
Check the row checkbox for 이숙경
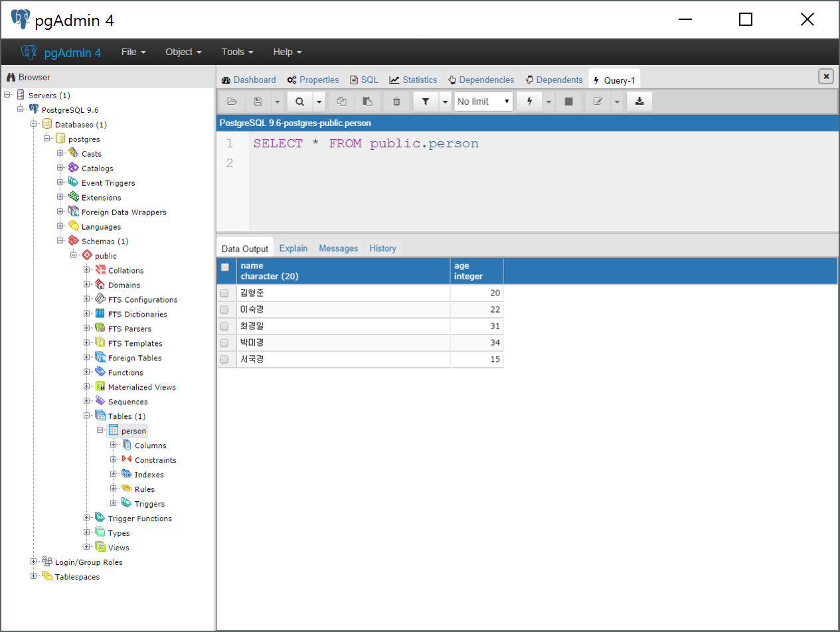coord(224,309)
